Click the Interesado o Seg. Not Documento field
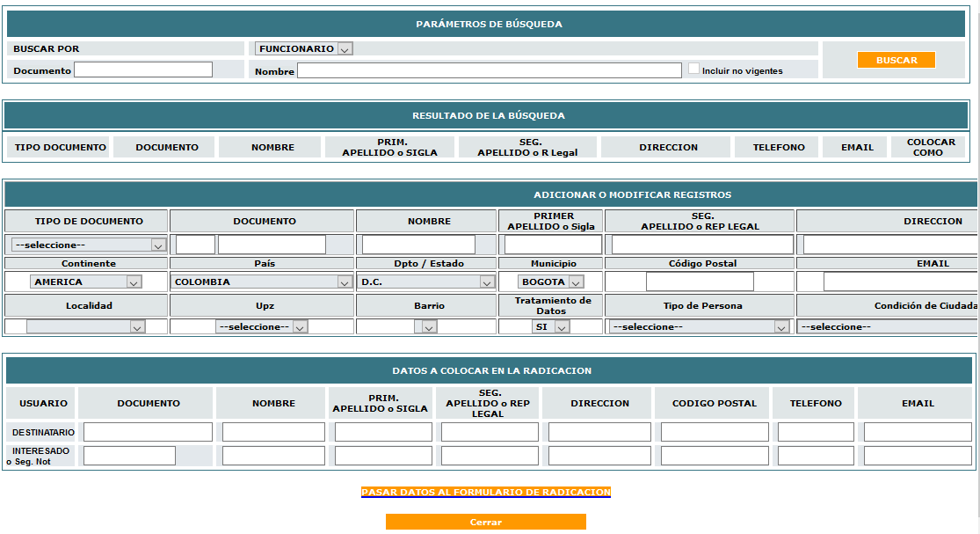The image size is (980, 534). [129, 456]
